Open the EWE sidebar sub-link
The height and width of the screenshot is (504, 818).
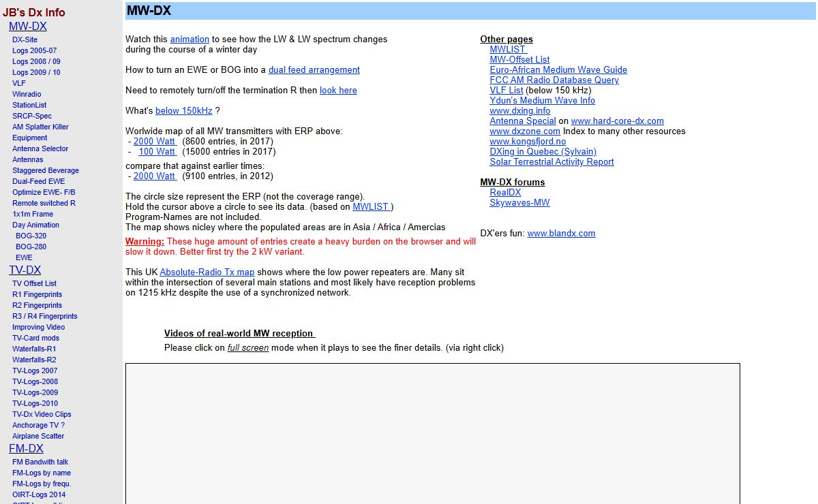24,257
